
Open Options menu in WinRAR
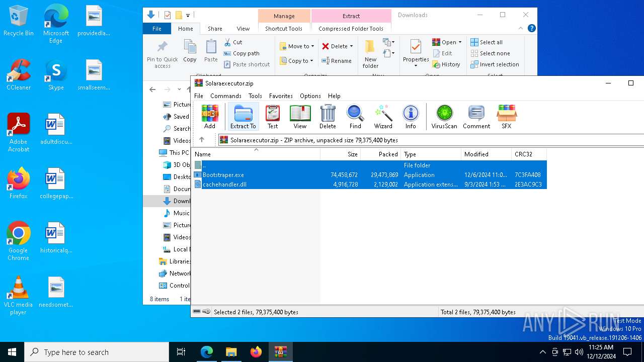[x=310, y=96]
